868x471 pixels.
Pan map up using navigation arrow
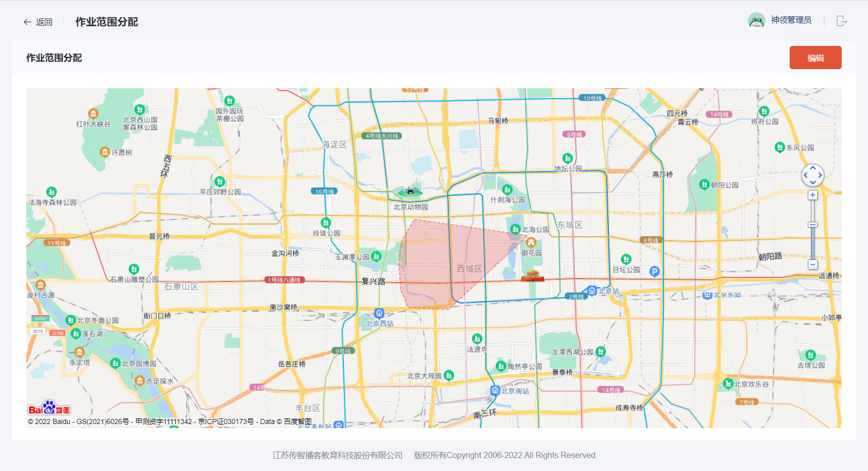pos(813,168)
